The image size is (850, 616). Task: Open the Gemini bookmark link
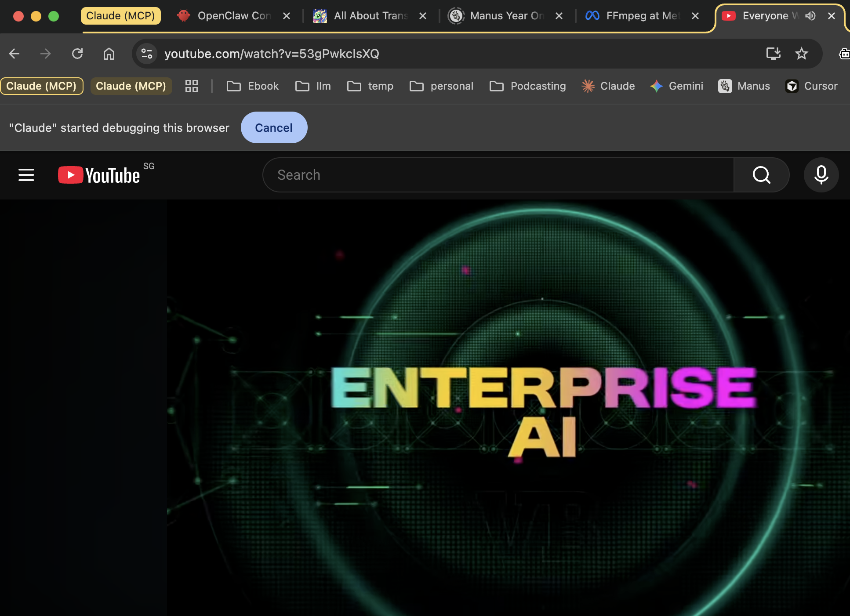click(x=677, y=86)
